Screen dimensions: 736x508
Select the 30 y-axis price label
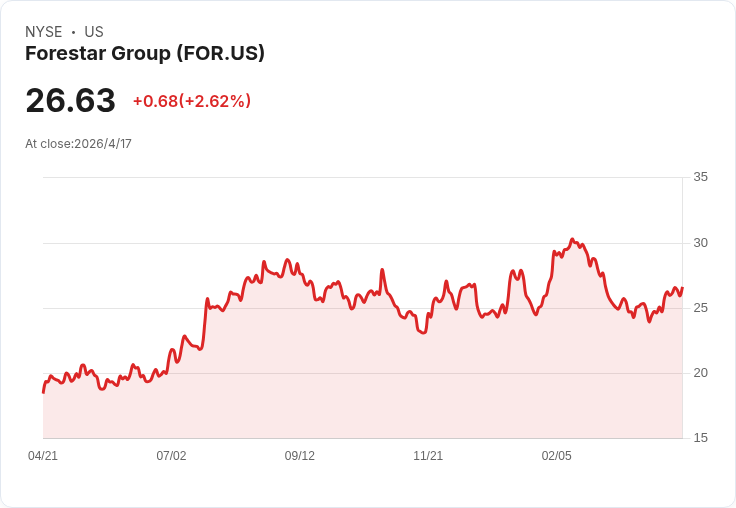pos(700,243)
